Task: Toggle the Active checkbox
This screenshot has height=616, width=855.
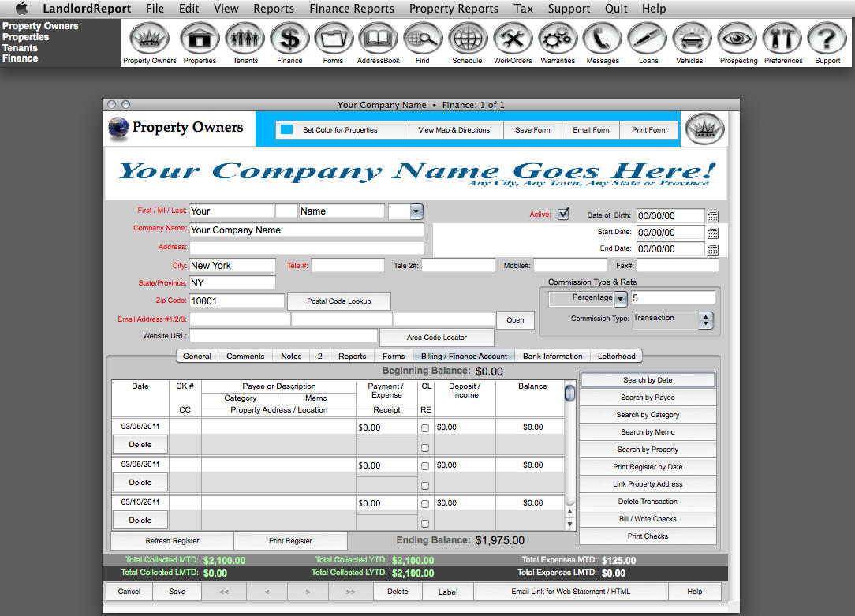Action: pyautogui.click(x=563, y=214)
